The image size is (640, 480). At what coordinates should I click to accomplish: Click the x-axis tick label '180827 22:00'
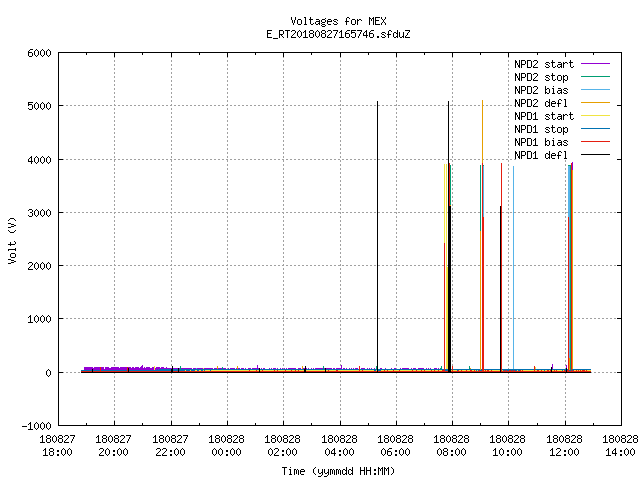pyautogui.click(x=171, y=446)
